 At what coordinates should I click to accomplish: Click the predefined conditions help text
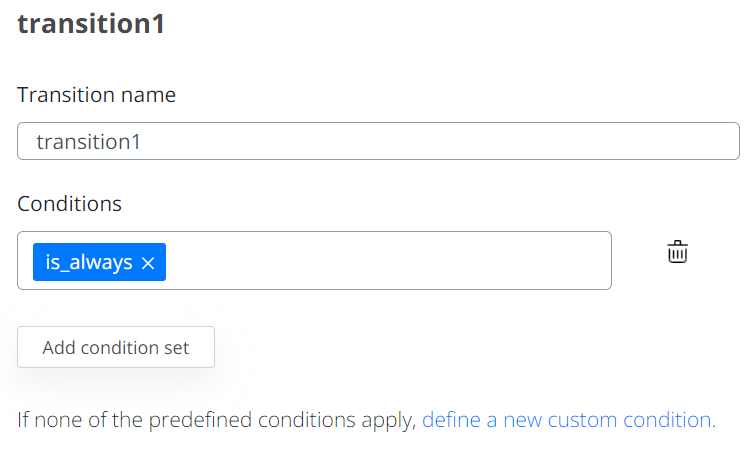pyautogui.click(x=217, y=420)
